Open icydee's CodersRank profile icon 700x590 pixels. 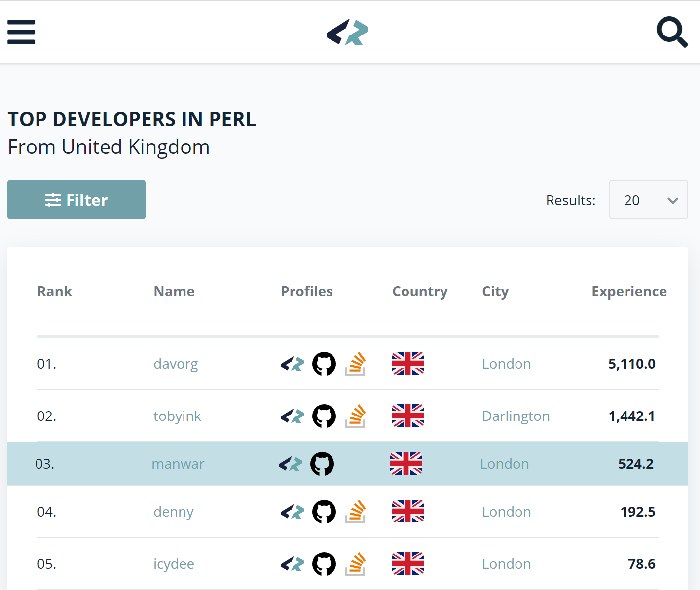tap(293, 564)
